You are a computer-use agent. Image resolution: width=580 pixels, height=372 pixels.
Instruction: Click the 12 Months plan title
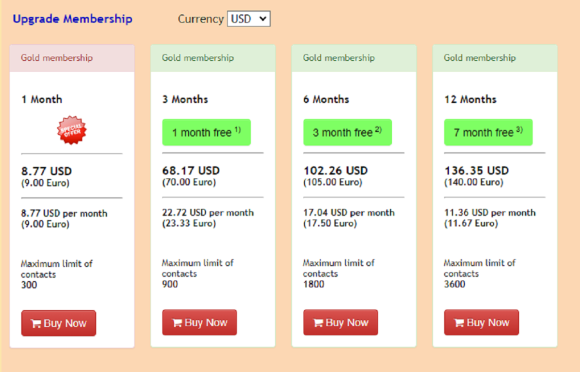(470, 99)
